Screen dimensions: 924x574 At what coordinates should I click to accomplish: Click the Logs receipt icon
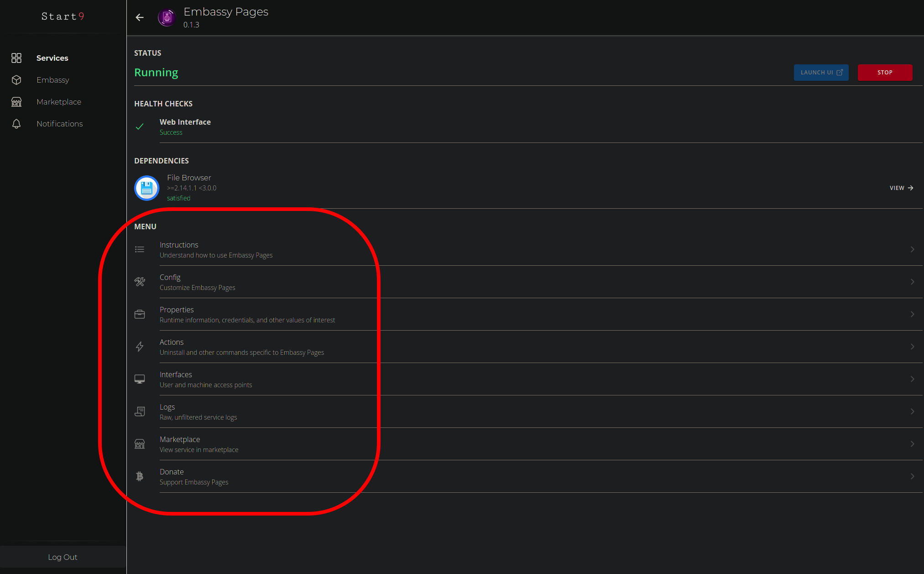click(140, 411)
